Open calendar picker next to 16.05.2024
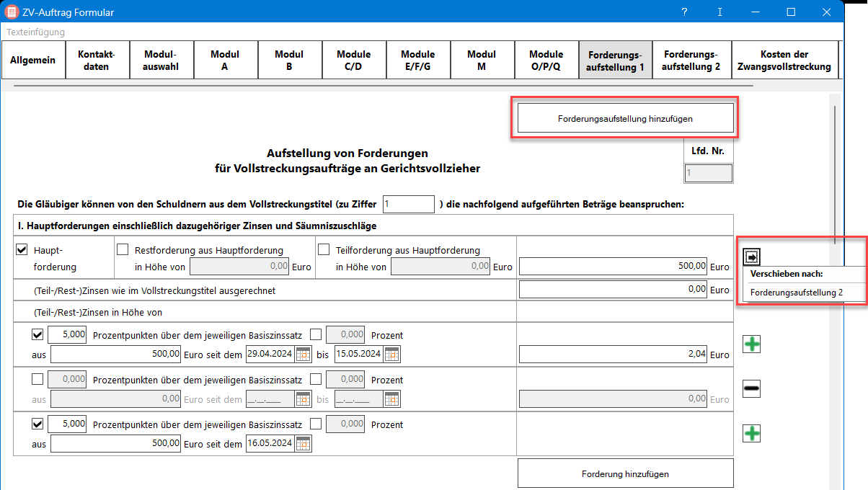868x490 pixels. 303,443
